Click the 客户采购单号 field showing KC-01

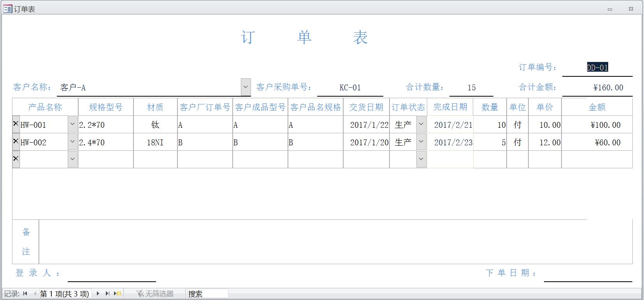tap(350, 88)
